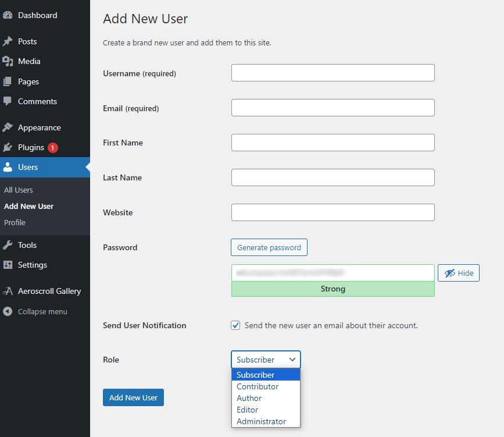The image size is (504, 437).
Task: Select Administrator role option
Action: tap(266, 421)
